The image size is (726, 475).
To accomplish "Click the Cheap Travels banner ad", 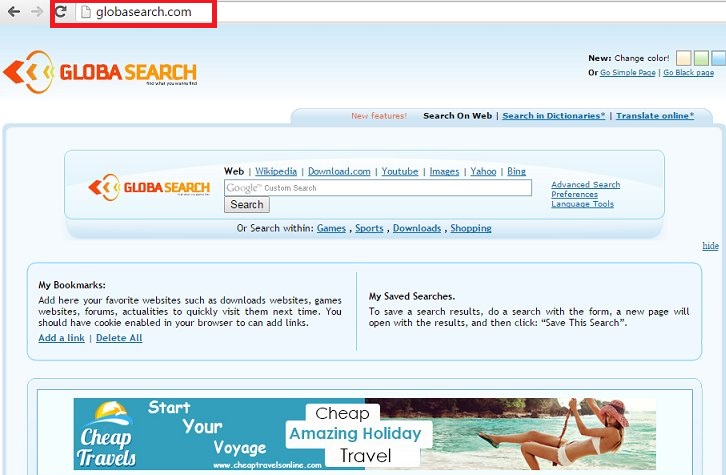I will click(364, 434).
